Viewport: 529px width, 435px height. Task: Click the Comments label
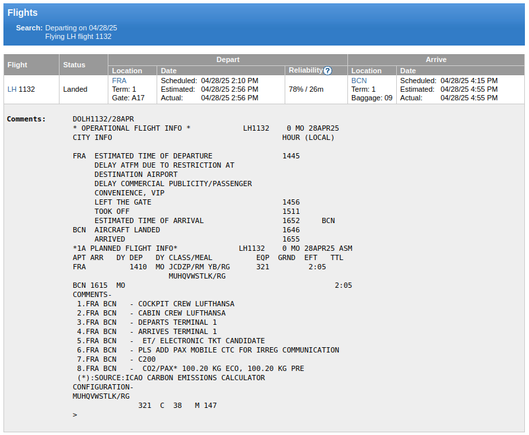tap(26, 119)
